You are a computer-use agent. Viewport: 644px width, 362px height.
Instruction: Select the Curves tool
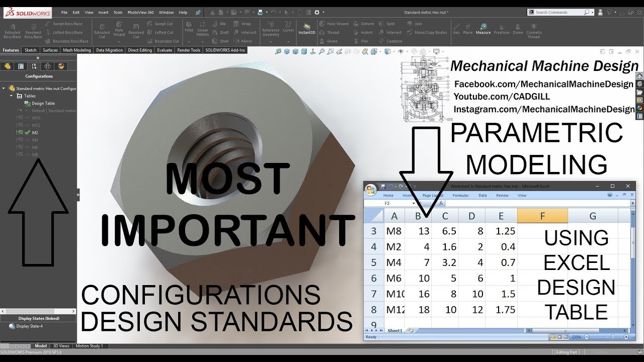tap(288, 28)
